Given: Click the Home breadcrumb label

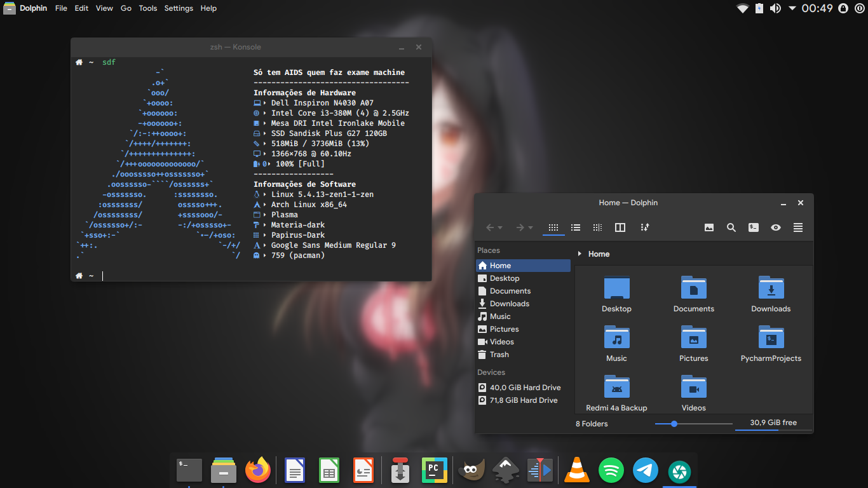Looking at the screenshot, I should tap(599, 254).
